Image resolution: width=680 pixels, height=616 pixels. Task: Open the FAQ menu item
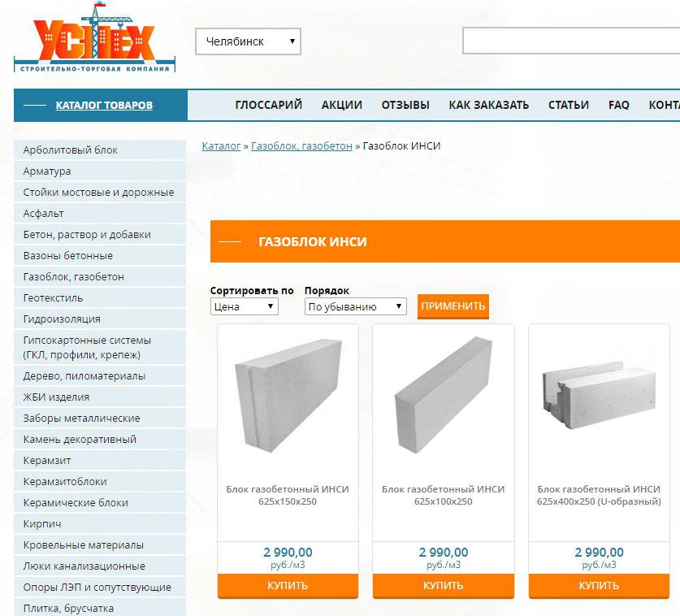tap(619, 105)
